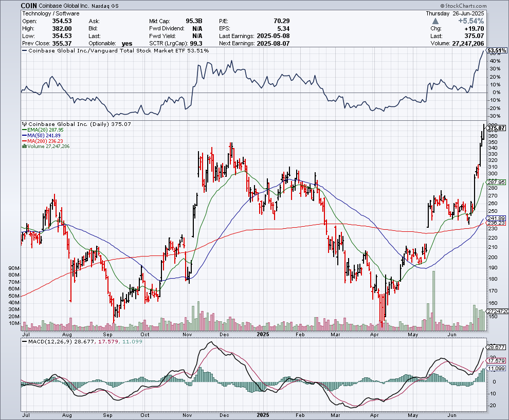
Task: Click the 'Coinbase Global Inc.' company name in header
Action: (64, 6)
